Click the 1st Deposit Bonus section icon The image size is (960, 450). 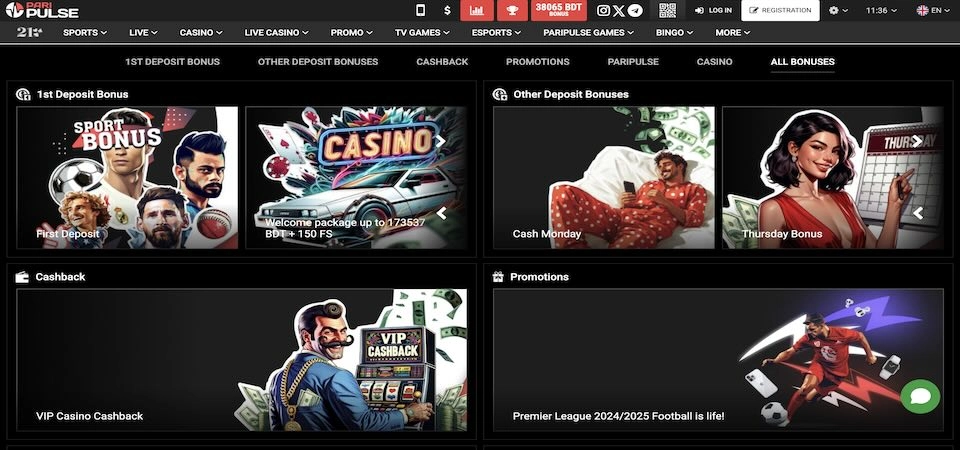[x=23, y=94]
